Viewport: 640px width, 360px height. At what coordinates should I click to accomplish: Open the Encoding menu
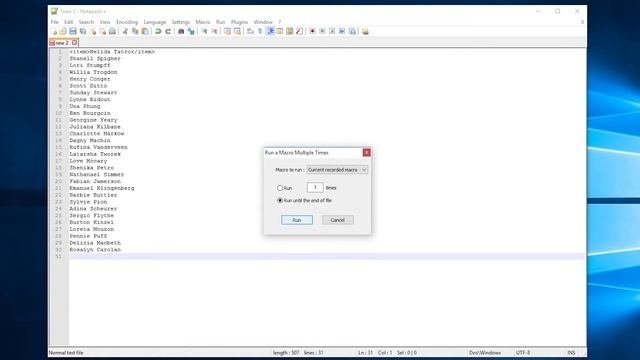[x=127, y=22]
